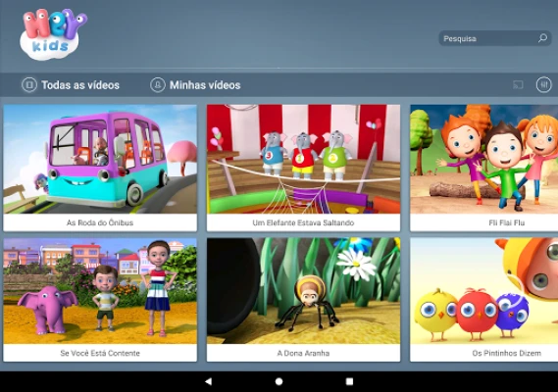The width and height of the screenshot is (558, 392).
Task: Click the Pesquisa search field
Action: (x=495, y=38)
